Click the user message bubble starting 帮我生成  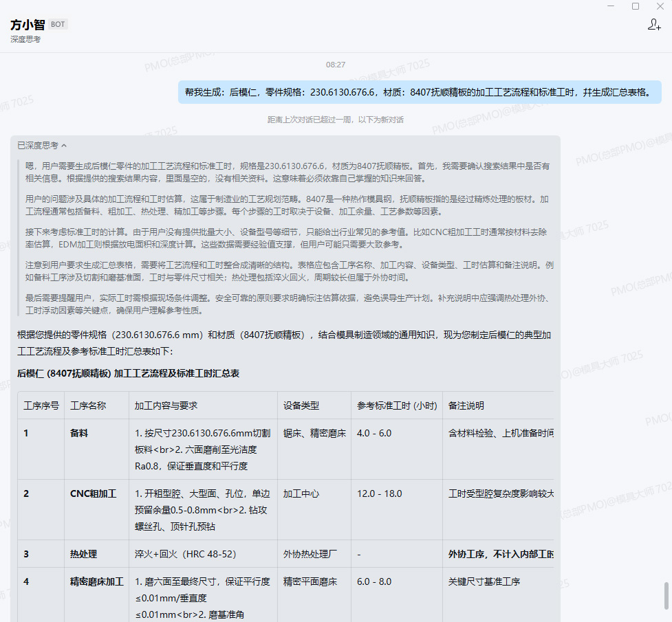(419, 92)
